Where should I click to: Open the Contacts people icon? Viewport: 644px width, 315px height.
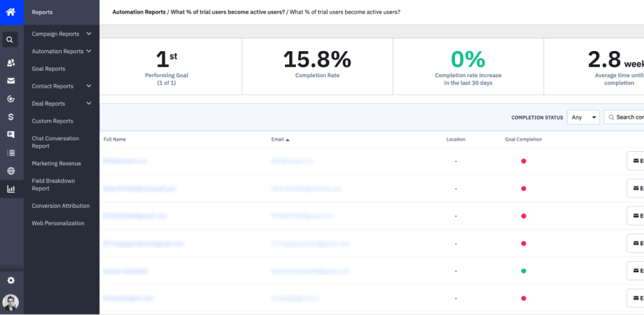[10, 63]
